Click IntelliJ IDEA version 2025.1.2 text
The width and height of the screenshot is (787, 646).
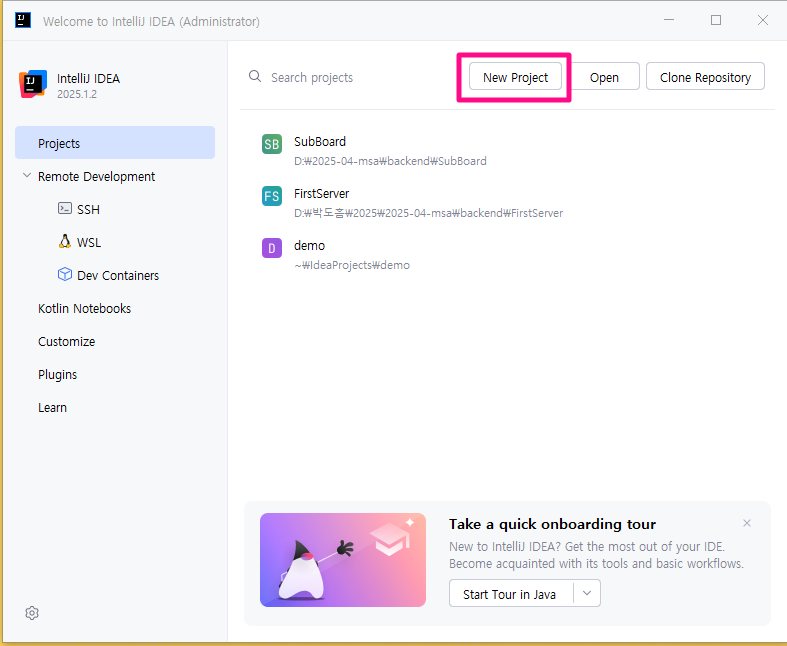77,94
